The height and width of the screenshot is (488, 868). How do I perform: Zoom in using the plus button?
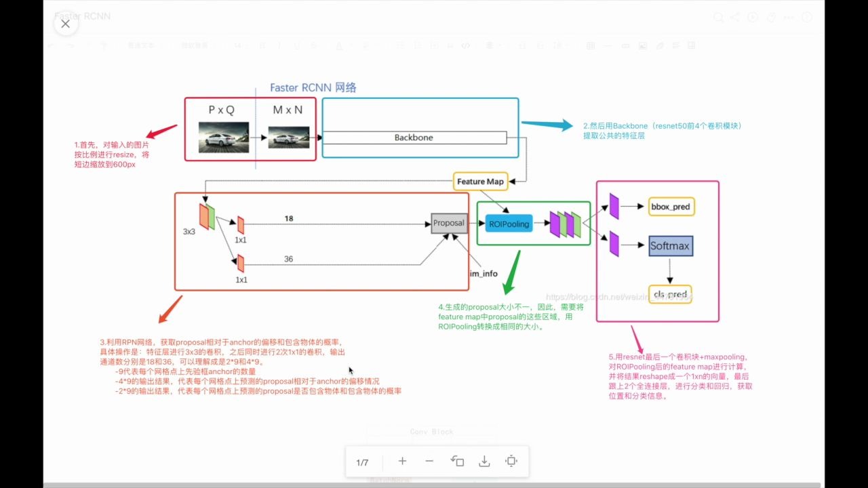tap(402, 461)
